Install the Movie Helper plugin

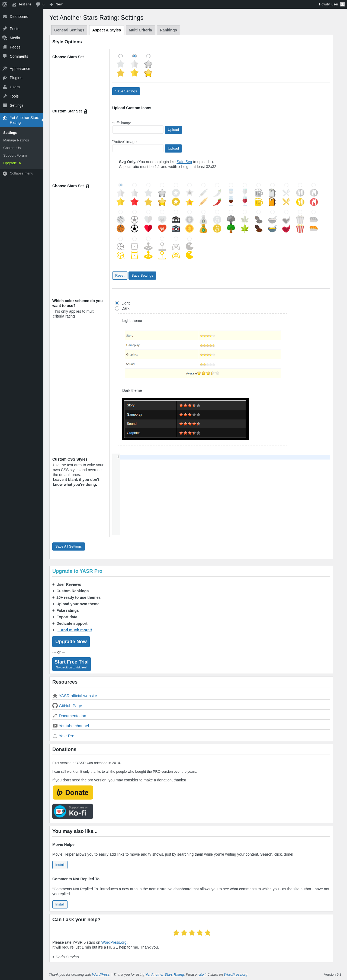60,865
